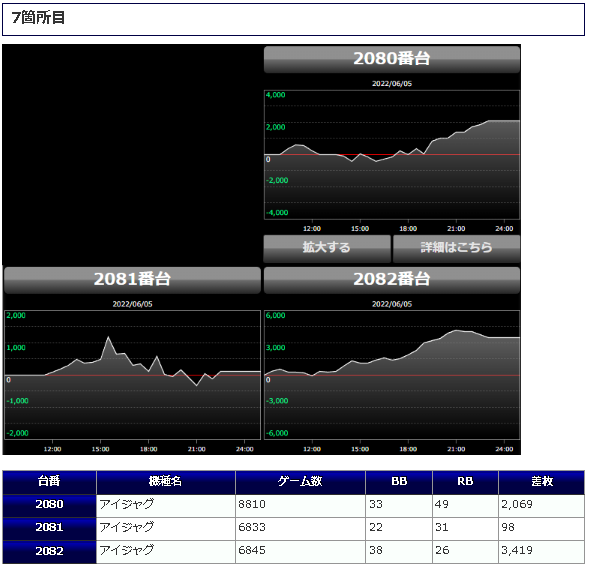Click the 7箇所目 section heading
Screen dimensions: 589x571
coord(38,18)
